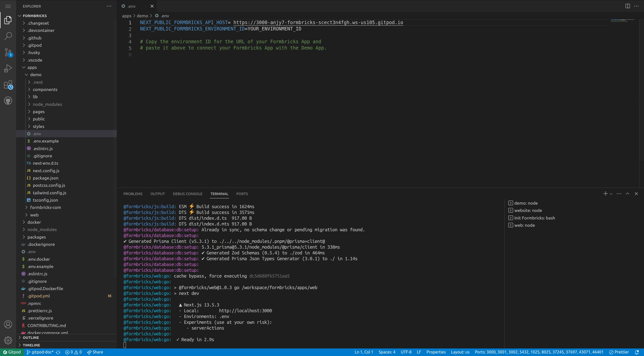Open Explorer views and more actions menu

tap(109, 6)
